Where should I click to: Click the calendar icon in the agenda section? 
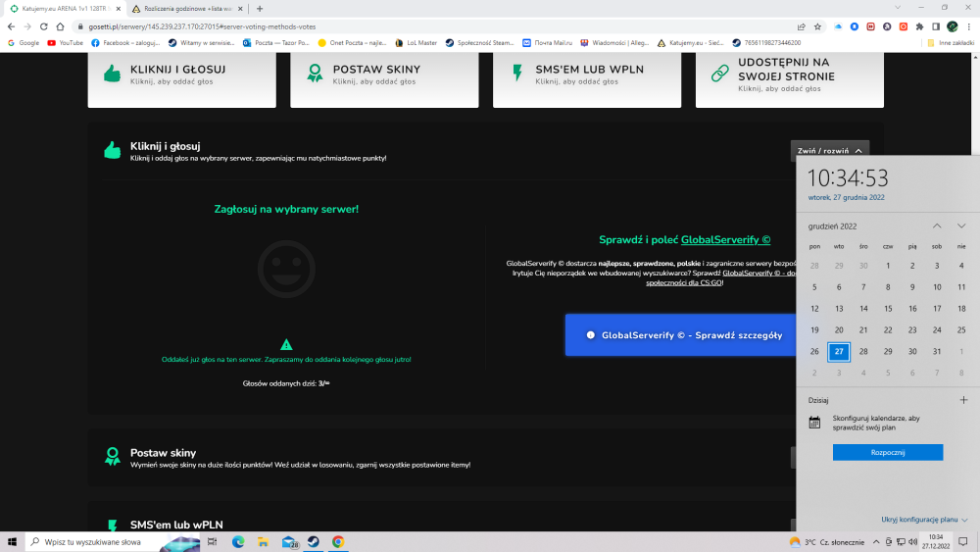pyautogui.click(x=814, y=423)
